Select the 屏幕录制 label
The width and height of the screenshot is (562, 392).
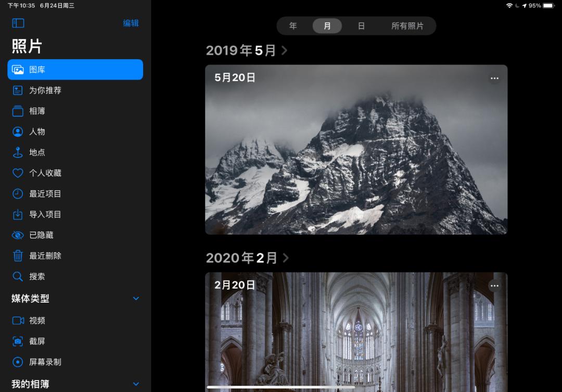(45, 362)
